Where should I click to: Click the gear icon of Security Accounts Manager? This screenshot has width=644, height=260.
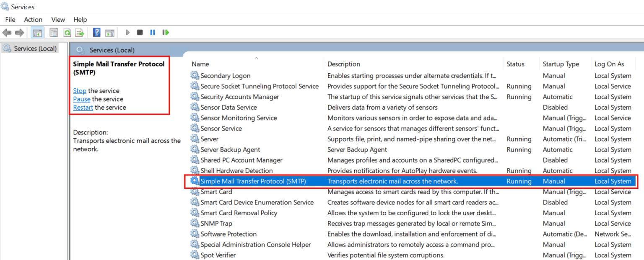pyautogui.click(x=195, y=96)
